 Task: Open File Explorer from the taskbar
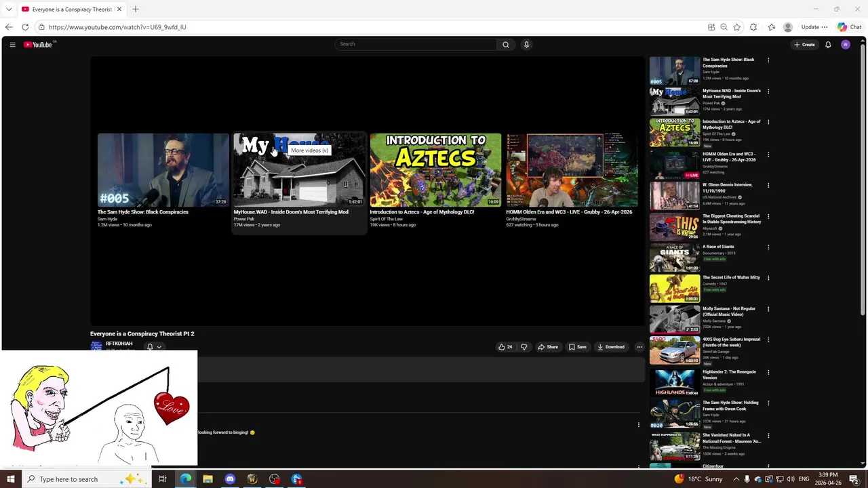tap(208, 479)
